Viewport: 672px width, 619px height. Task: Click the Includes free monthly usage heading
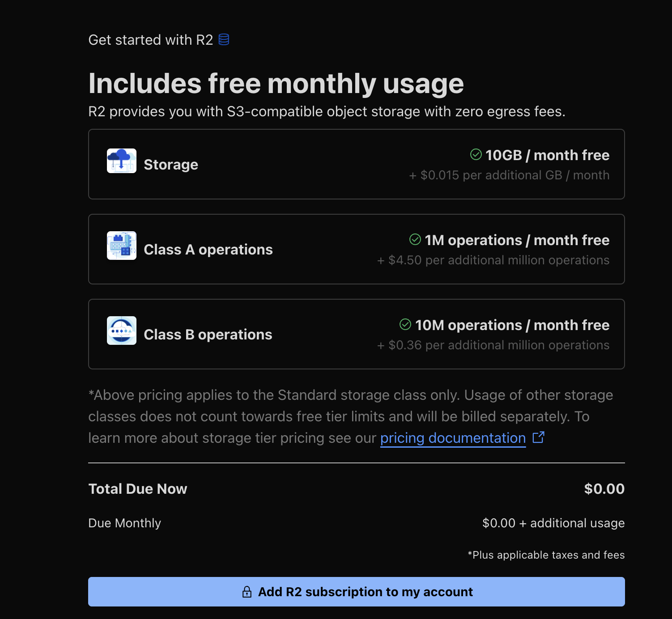(276, 84)
